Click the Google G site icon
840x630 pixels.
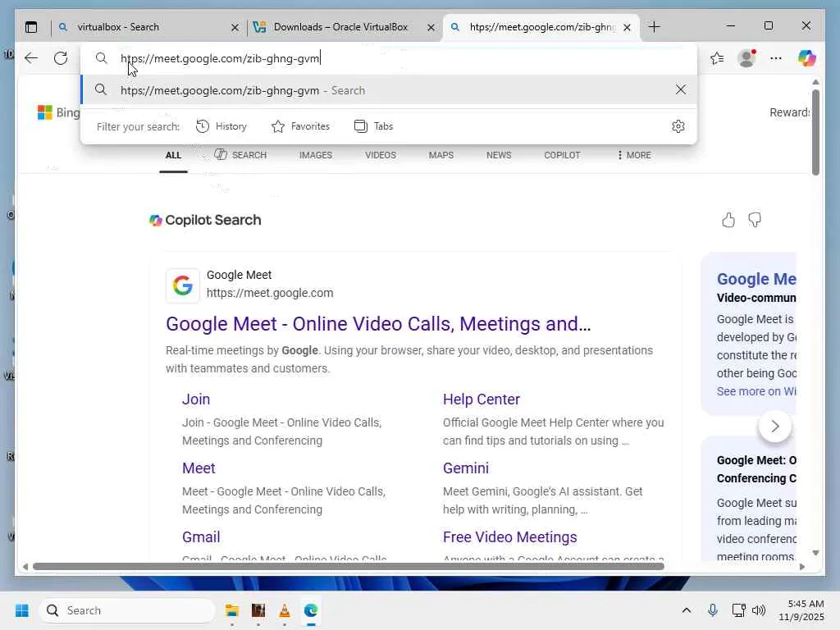click(x=183, y=285)
